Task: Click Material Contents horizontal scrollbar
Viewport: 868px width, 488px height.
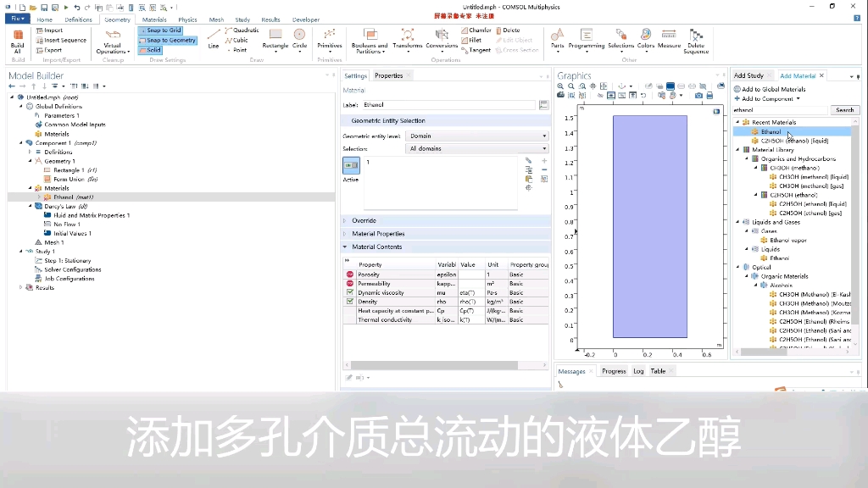Action: 435,365
